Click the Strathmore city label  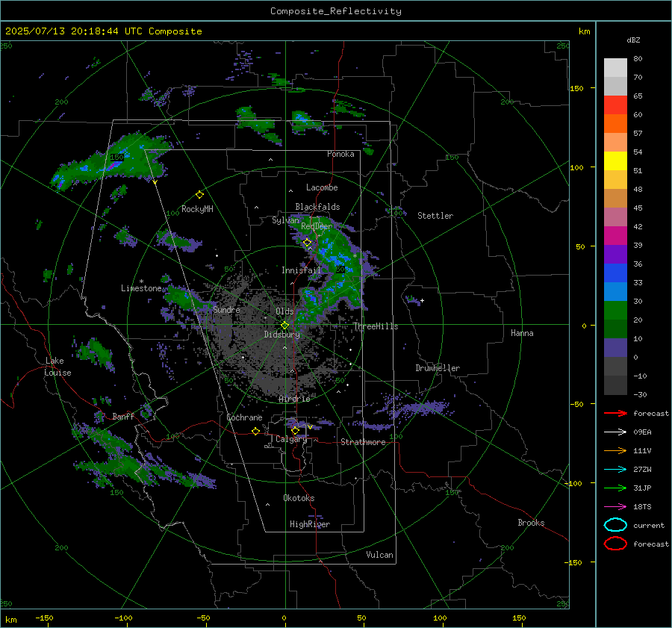[363, 442]
